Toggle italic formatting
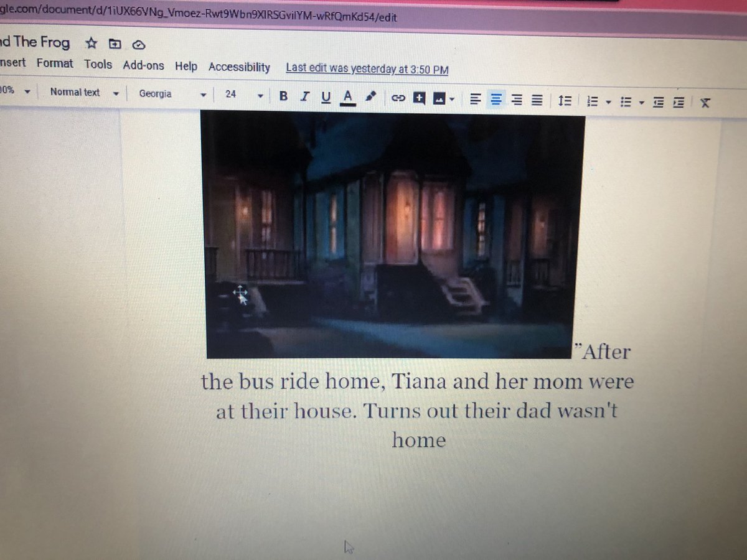This screenshot has height=560, width=747. [x=304, y=96]
